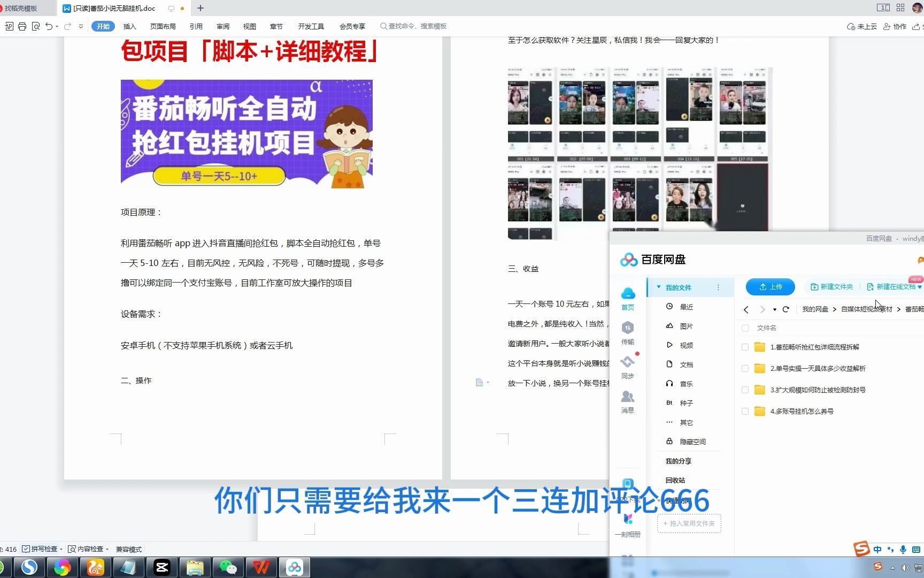Open 剪映 CapCut from the taskbar

coord(161,567)
